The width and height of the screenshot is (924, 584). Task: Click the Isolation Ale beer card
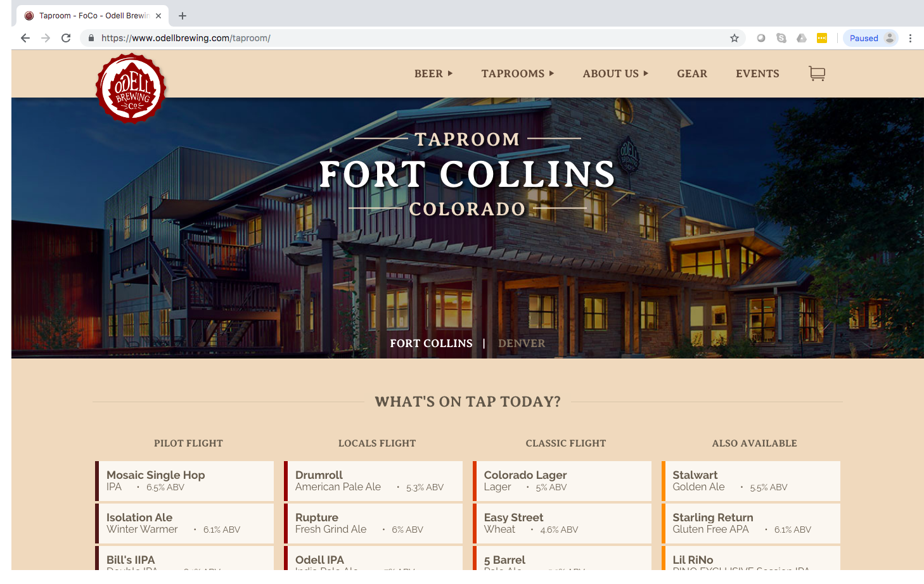pyautogui.click(x=184, y=523)
